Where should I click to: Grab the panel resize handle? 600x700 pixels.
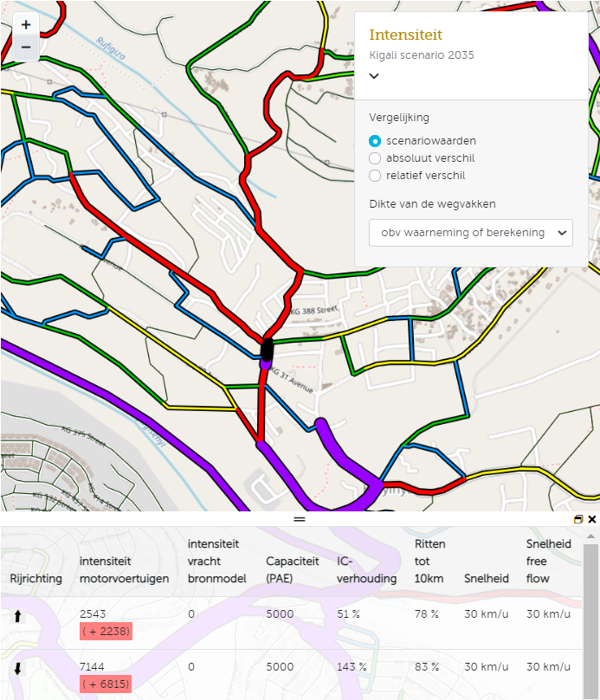[x=300, y=519]
